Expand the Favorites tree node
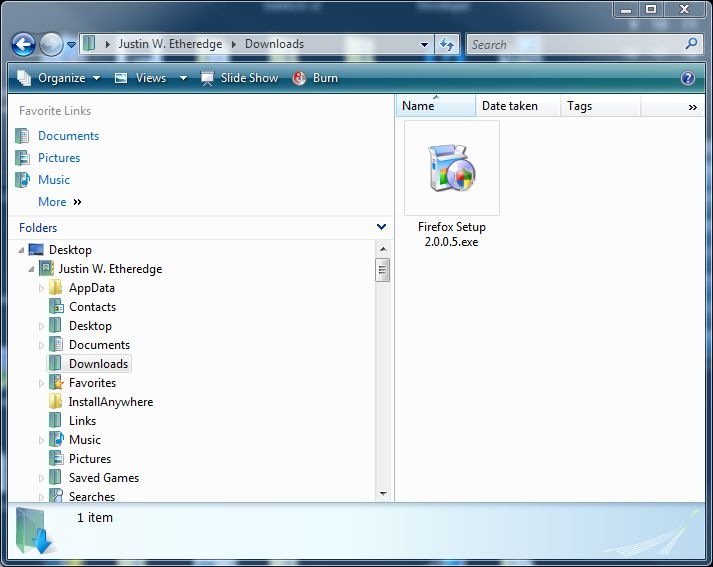This screenshot has width=713, height=567. [41, 383]
